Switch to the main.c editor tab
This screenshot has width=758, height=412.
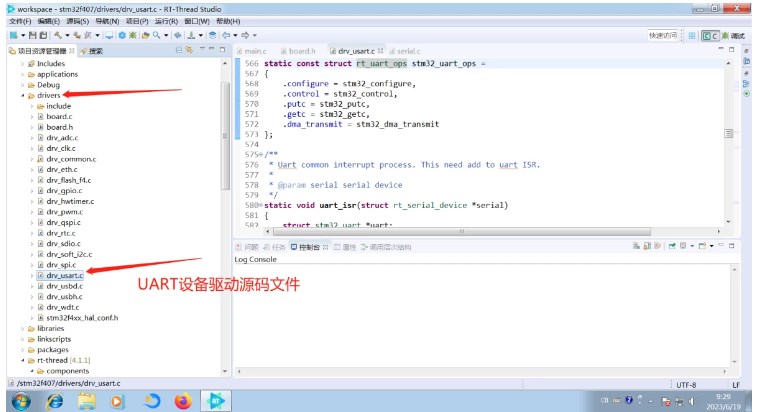(252, 51)
